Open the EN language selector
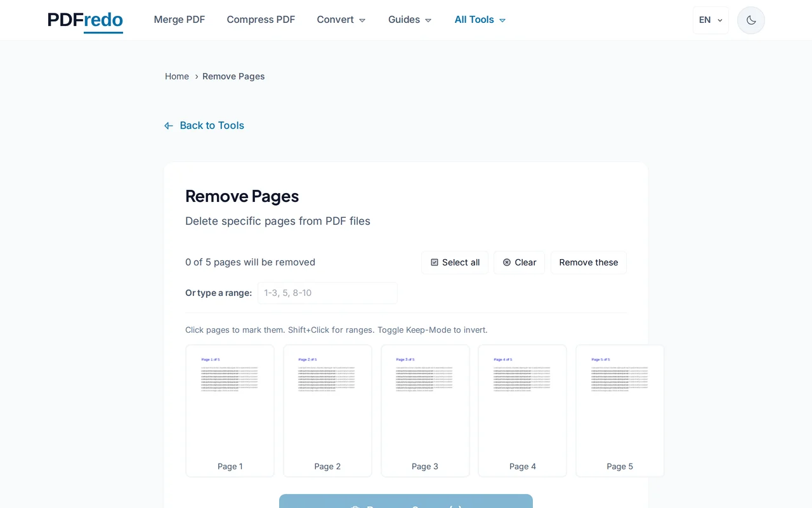Screen dimensions: 812x508 (710, 20)
